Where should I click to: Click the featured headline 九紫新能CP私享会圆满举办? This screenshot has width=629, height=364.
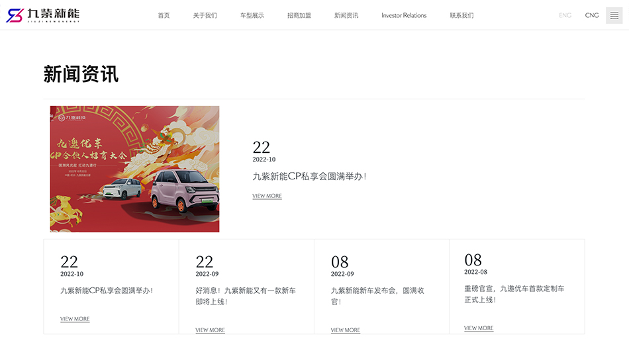pyautogui.click(x=309, y=176)
